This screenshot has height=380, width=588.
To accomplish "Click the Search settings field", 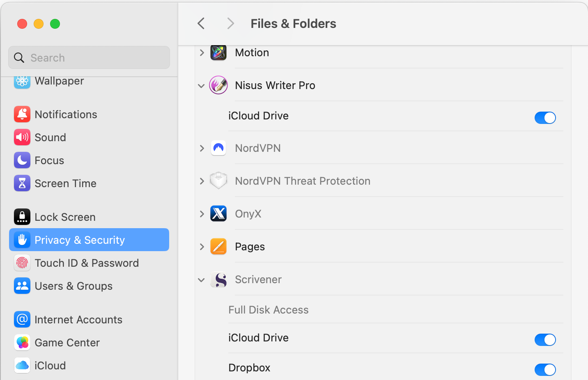I will tap(89, 58).
